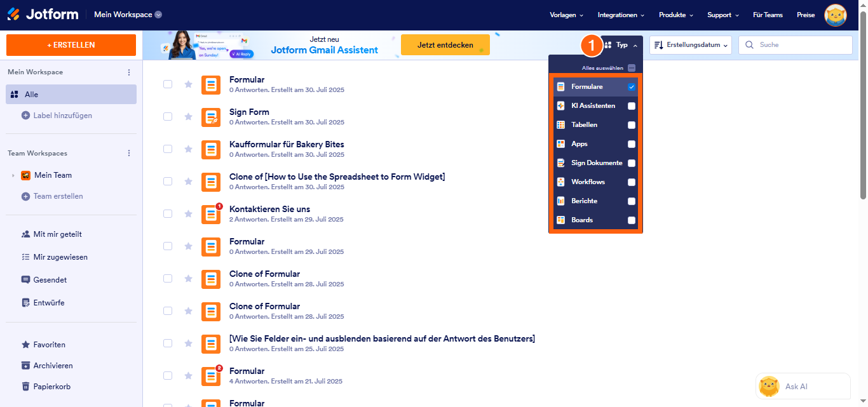Click the Kaufformular für Bakery Bites form icon
Screen dimensions: 868x407
(211, 149)
